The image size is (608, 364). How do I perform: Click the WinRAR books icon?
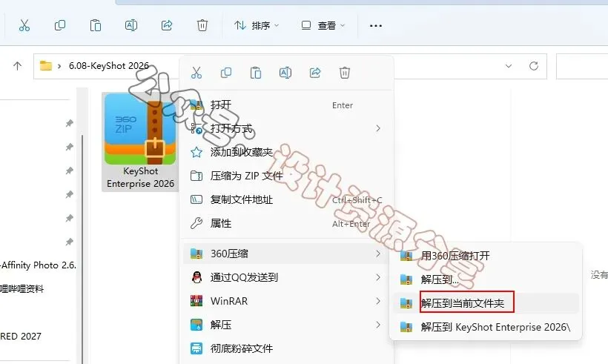(x=196, y=301)
